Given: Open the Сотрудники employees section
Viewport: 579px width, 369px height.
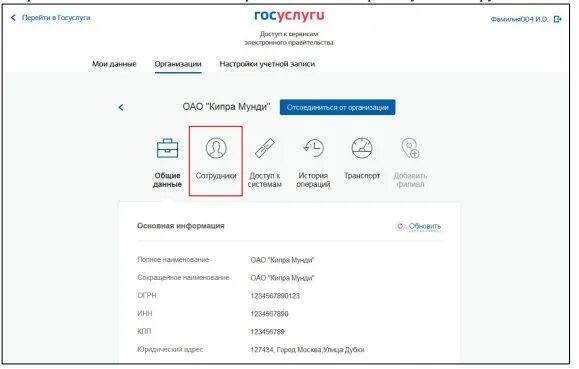Looking at the screenshot, I should click(216, 161).
